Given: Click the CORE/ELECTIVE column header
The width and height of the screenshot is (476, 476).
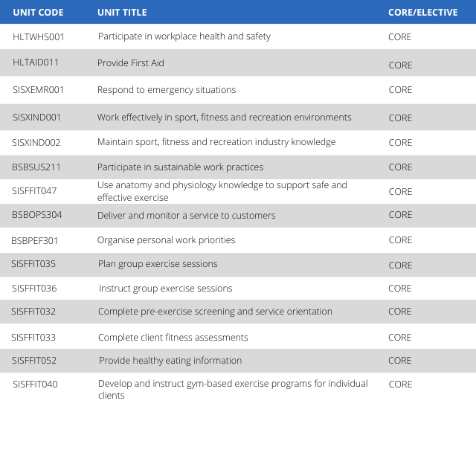Looking at the screenshot, I should [x=422, y=13].
